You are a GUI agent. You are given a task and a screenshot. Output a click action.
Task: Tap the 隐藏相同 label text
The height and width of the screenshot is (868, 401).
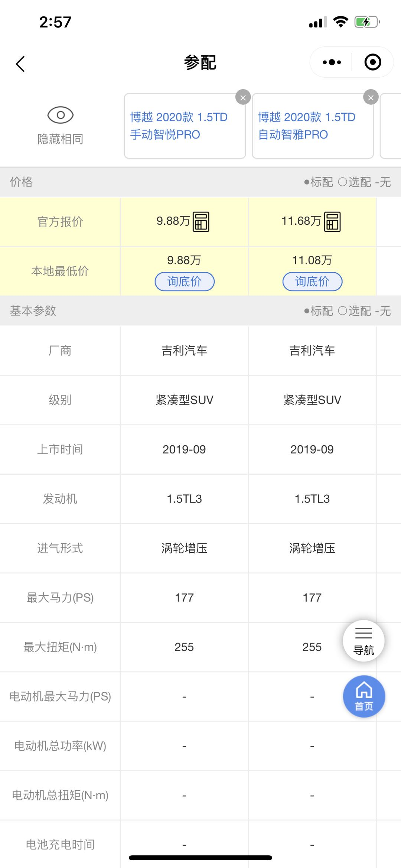[60, 139]
